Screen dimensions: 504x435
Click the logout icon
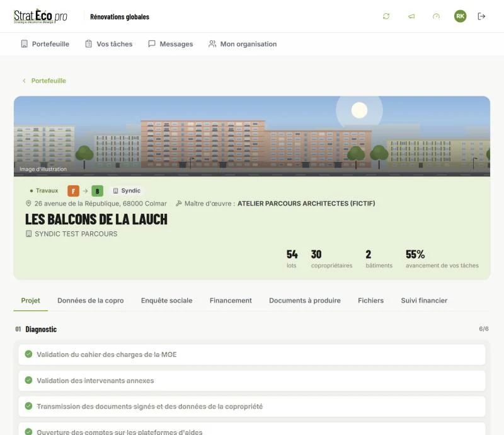481,16
